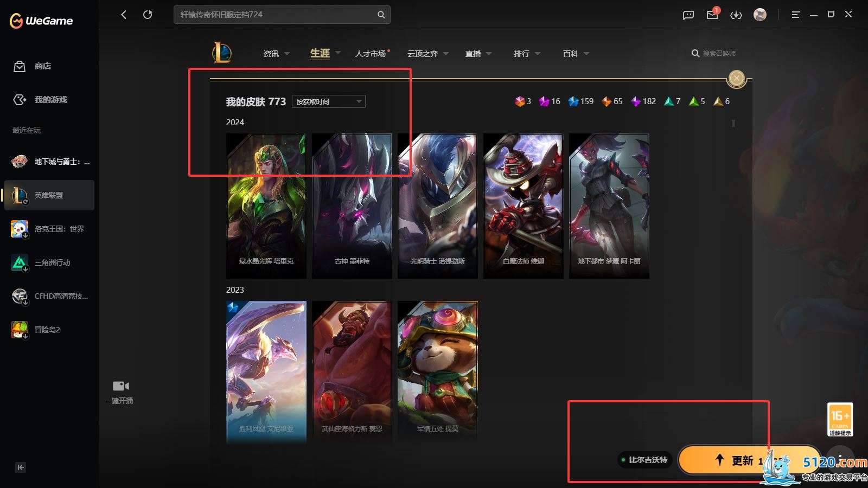This screenshot has width=868, height=488.
Task: Click the League of Legends logo icon
Action: coord(222,53)
